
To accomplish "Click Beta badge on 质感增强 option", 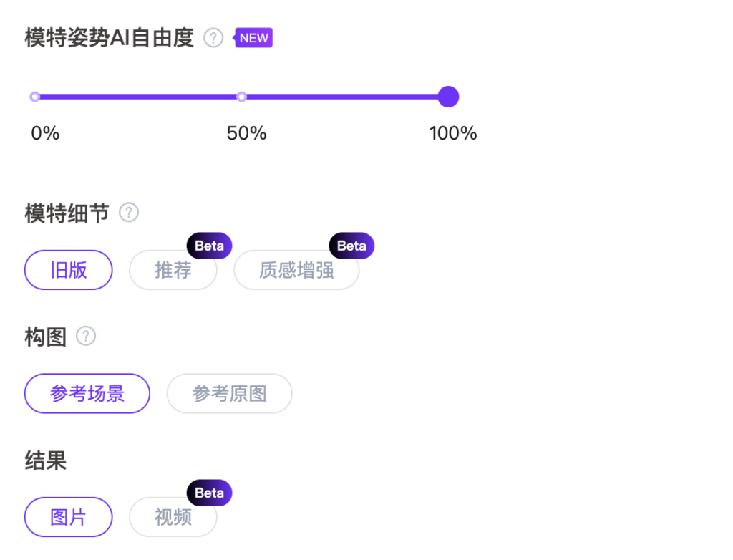I will [x=351, y=246].
